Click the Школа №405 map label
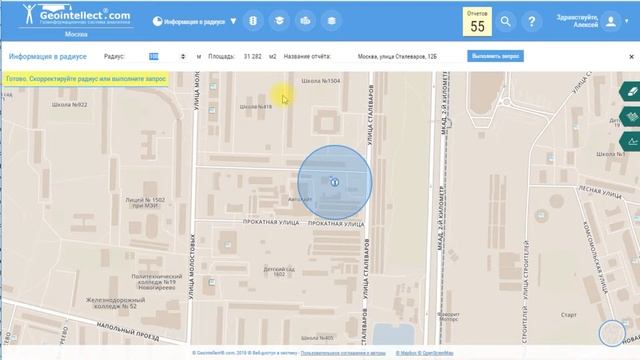Image resolution: width=640 pixels, height=360 pixels. tap(317, 338)
